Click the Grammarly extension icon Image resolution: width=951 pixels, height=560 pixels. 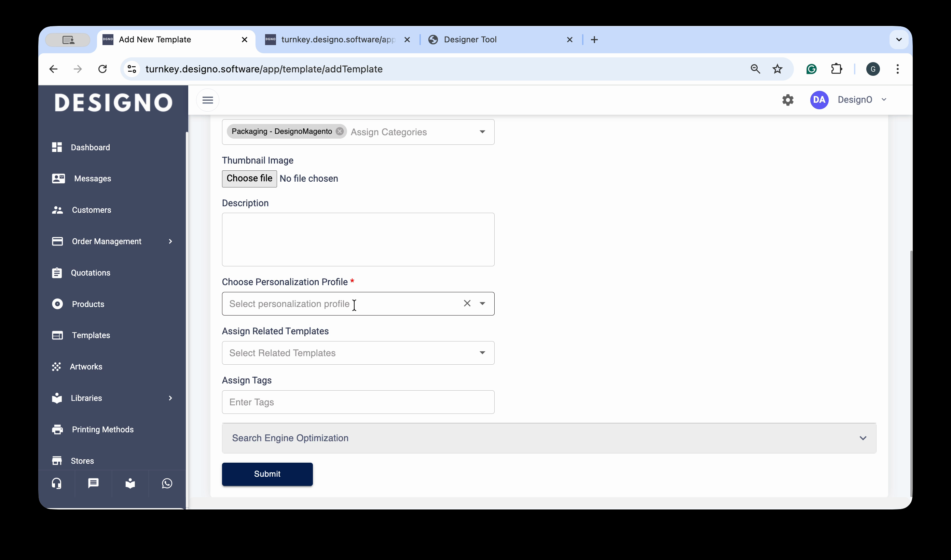tap(811, 69)
